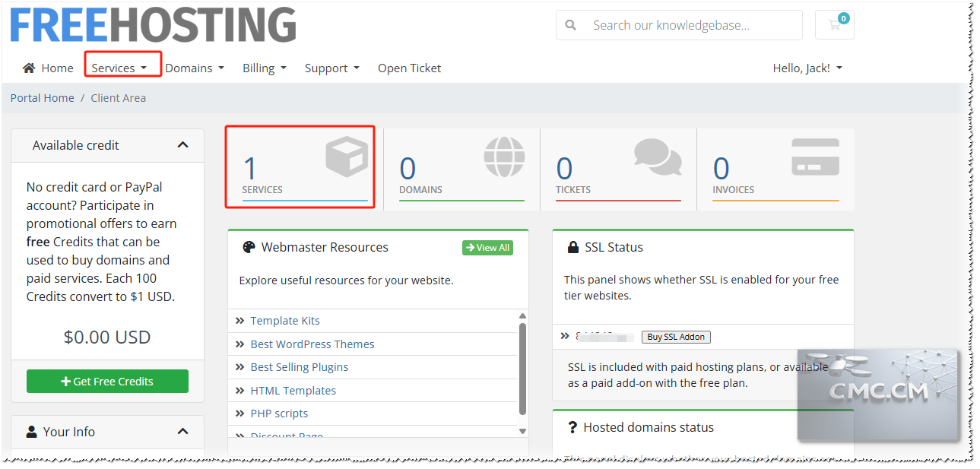Click the Hosted domains status question icon
This screenshot has width=980, height=469.
click(572, 427)
